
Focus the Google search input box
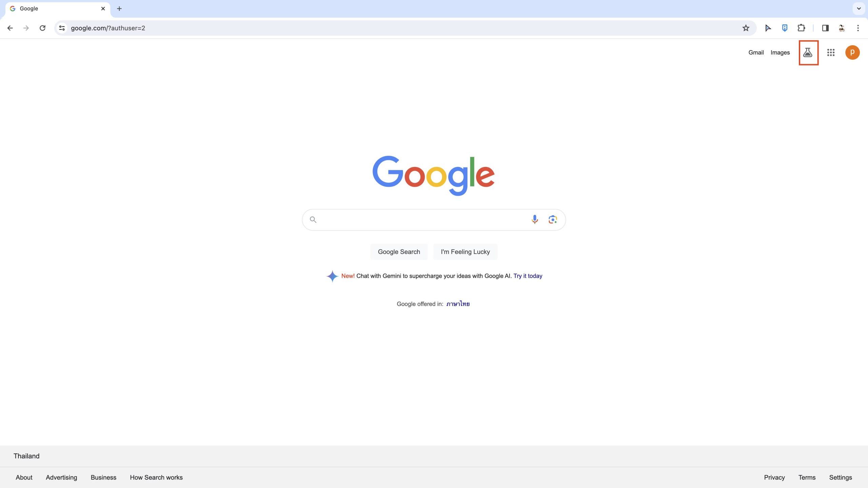[420, 220]
